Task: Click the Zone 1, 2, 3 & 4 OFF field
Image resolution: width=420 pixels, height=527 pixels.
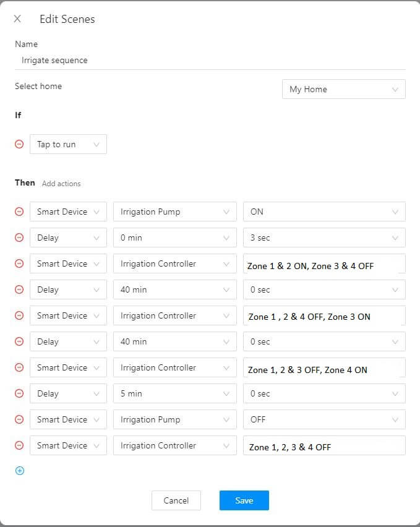Action: 324,445
